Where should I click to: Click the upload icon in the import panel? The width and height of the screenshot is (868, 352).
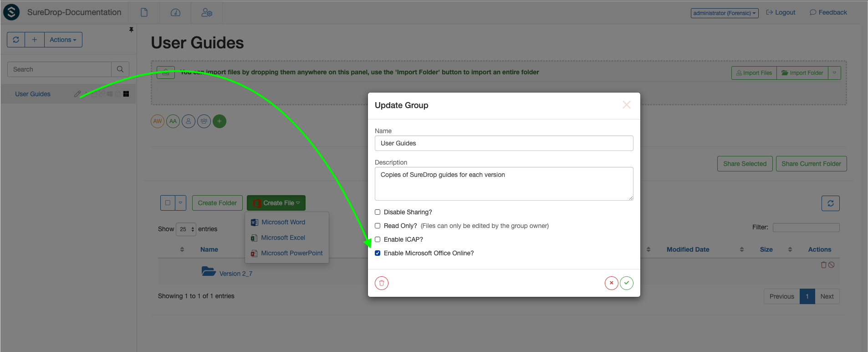coord(166,72)
